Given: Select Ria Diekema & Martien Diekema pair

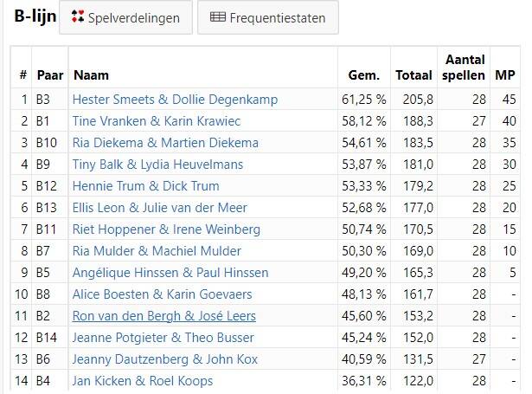Looking at the screenshot, I should point(165,143).
